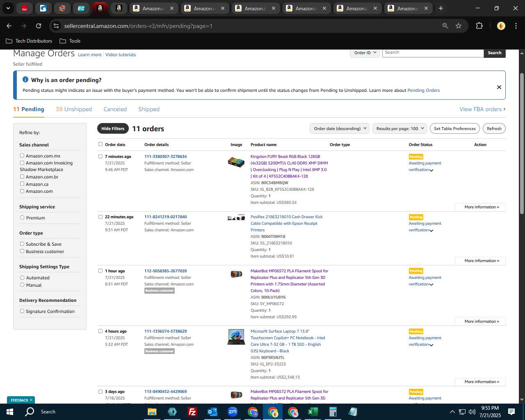Open Excel from the taskbar

(313, 412)
